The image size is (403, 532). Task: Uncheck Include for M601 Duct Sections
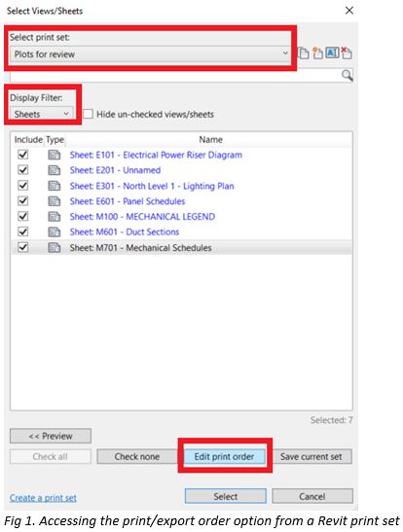click(x=22, y=231)
